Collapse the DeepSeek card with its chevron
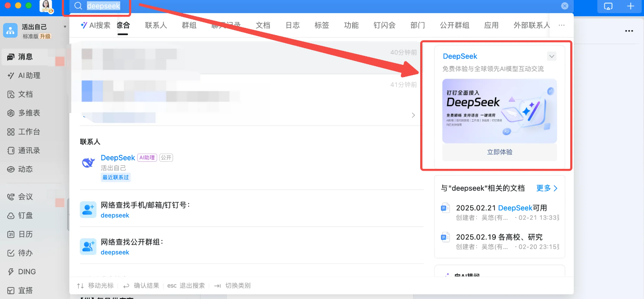The height and width of the screenshot is (299, 644). pos(552,56)
